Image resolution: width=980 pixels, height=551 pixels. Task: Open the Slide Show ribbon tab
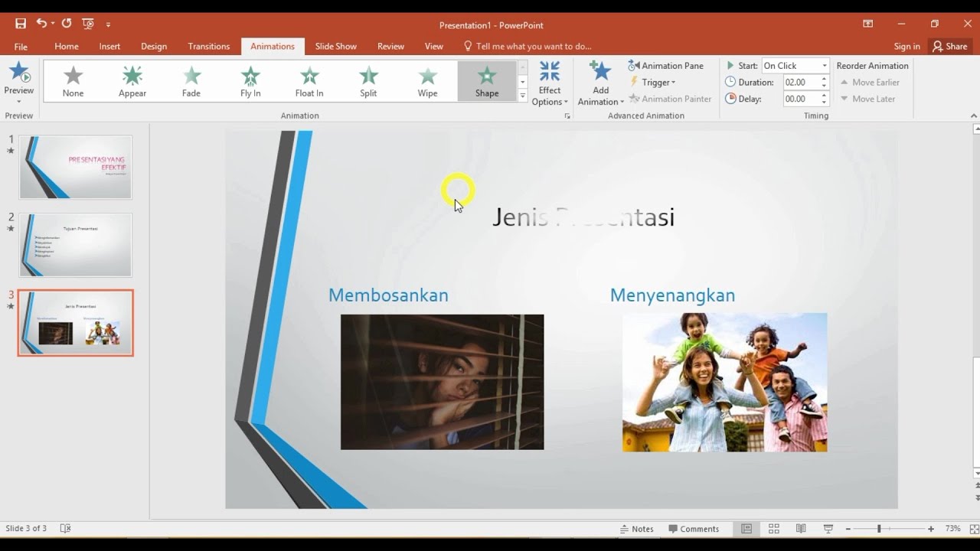point(335,46)
